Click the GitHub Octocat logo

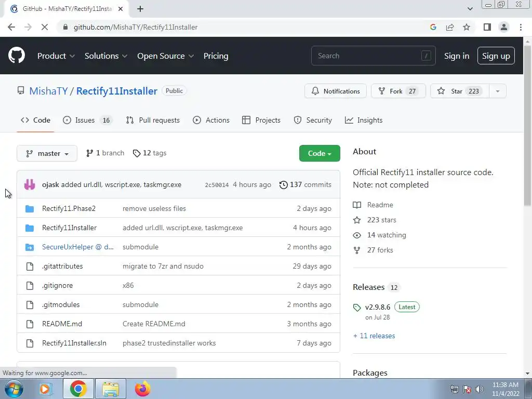(17, 56)
